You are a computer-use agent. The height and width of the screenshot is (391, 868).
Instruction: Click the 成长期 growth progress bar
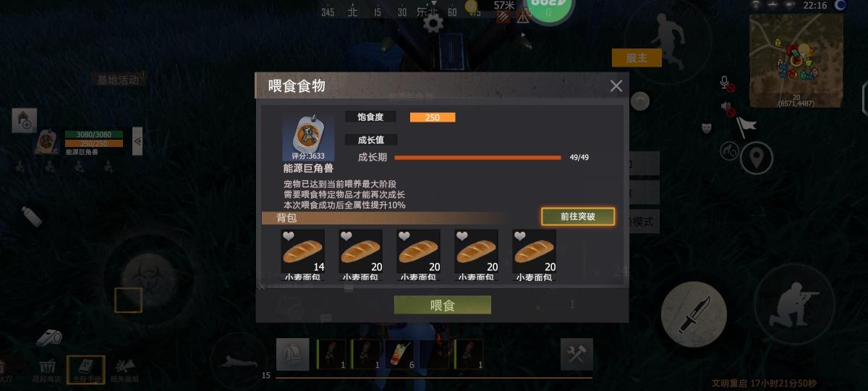pyautogui.click(x=477, y=157)
